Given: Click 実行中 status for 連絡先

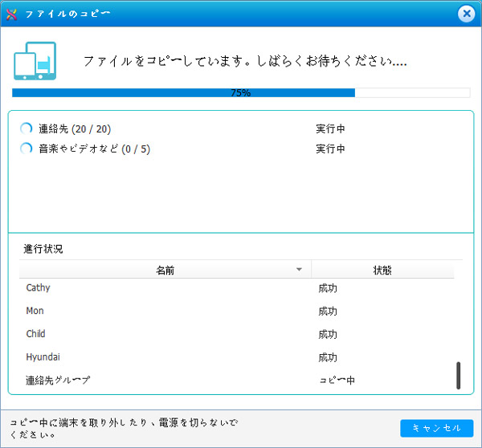Looking at the screenshot, I should click(x=330, y=128).
